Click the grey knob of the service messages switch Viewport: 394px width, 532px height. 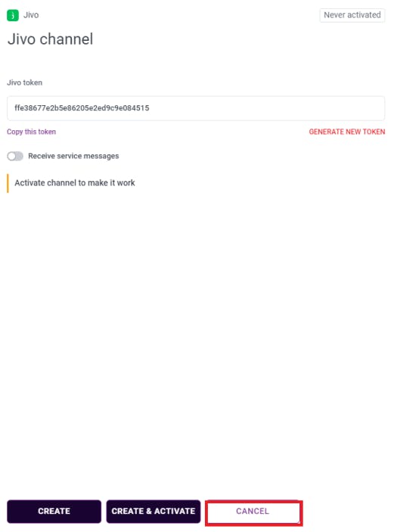[x=11, y=156]
